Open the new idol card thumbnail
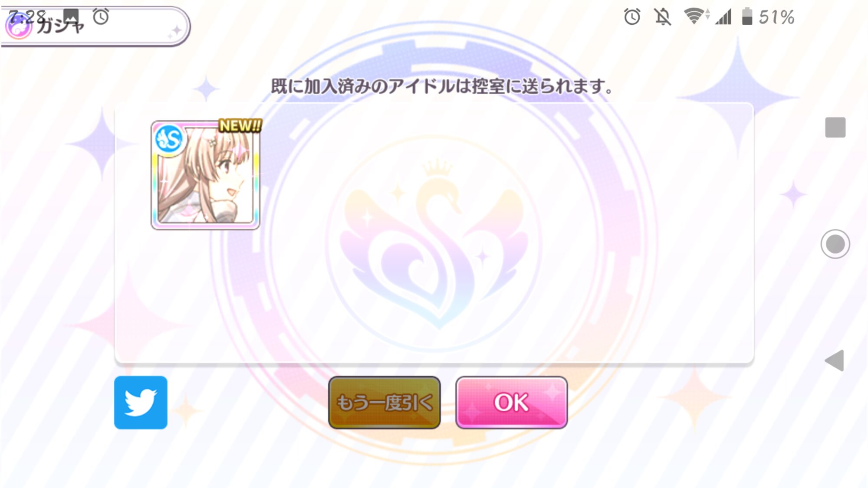 [205, 175]
